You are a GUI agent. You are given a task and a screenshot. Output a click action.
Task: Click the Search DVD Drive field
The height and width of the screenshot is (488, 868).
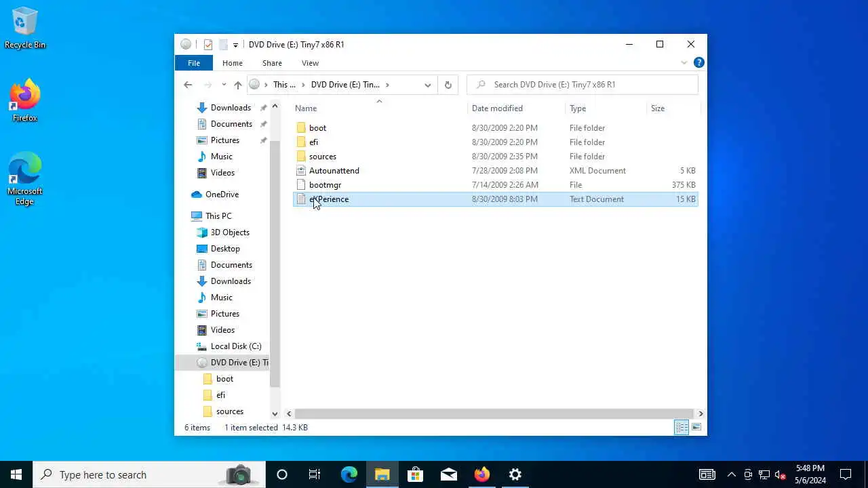click(x=583, y=85)
